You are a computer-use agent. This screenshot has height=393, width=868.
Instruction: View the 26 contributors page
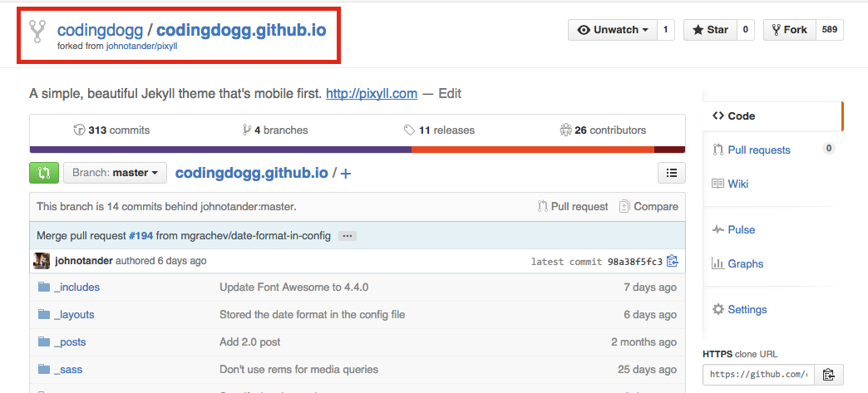point(603,130)
